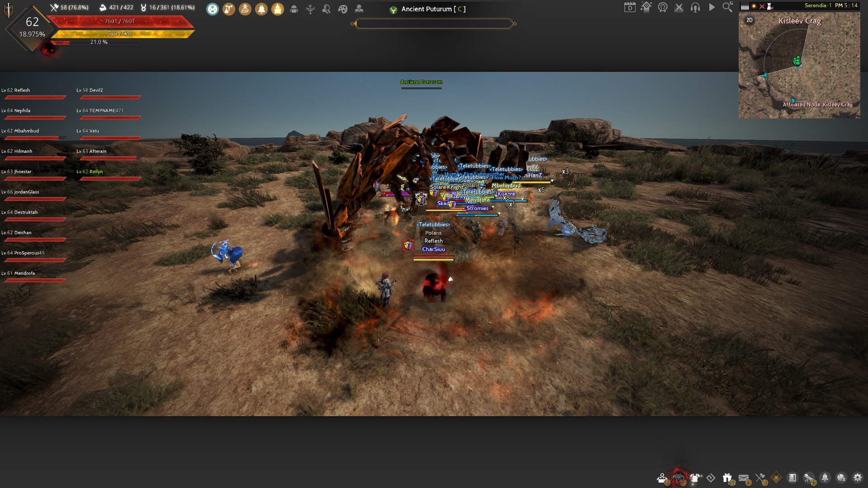
Task: Open the mail envelope icon
Action: point(744,478)
